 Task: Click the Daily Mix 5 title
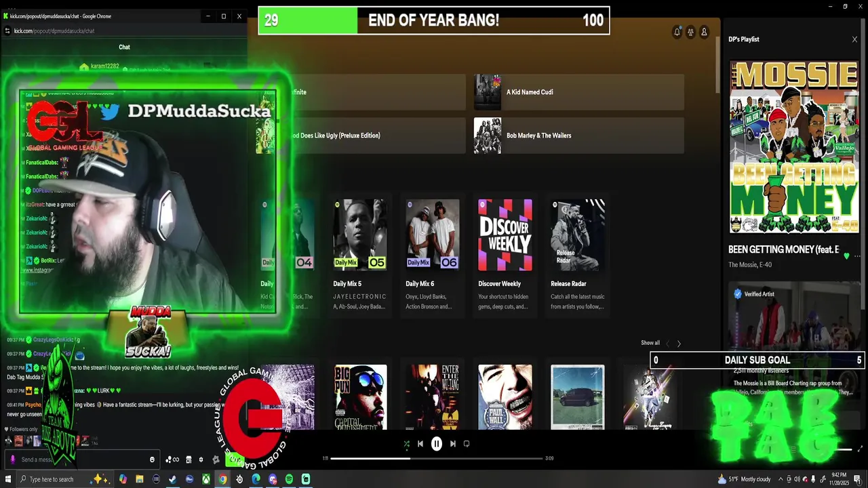pyautogui.click(x=347, y=284)
